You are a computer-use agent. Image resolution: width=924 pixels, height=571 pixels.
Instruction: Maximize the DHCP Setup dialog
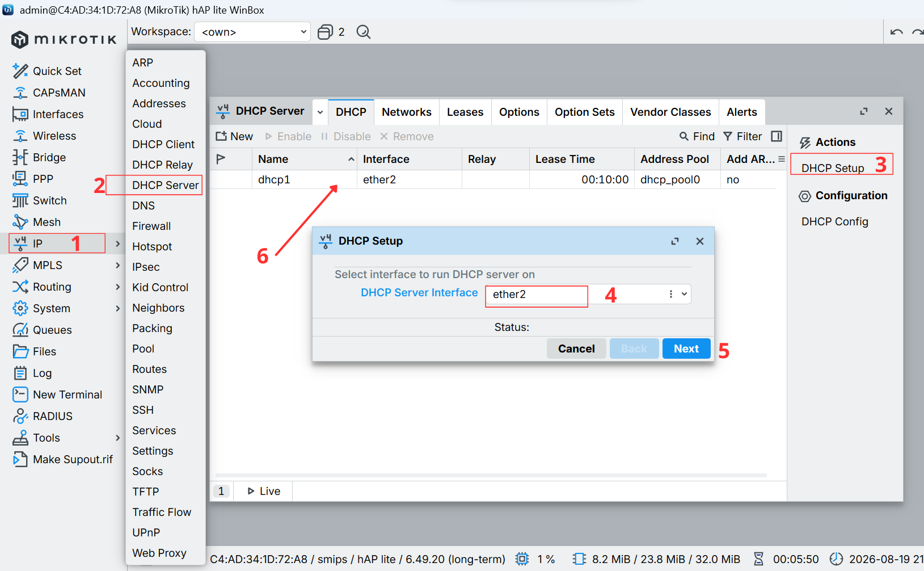(x=675, y=241)
